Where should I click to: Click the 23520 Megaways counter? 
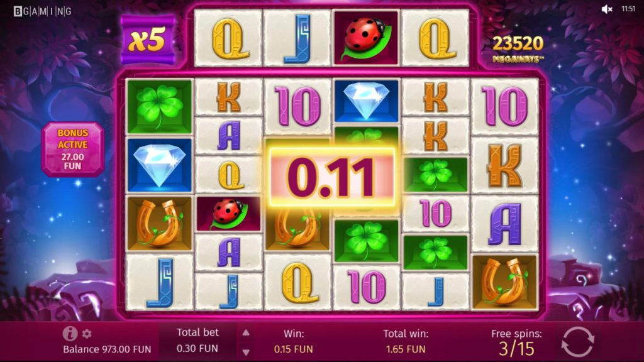click(518, 48)
